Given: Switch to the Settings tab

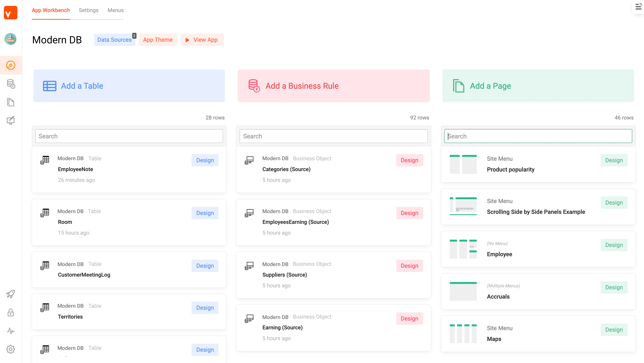Looking at the screenshot, I should click(89, 10).
